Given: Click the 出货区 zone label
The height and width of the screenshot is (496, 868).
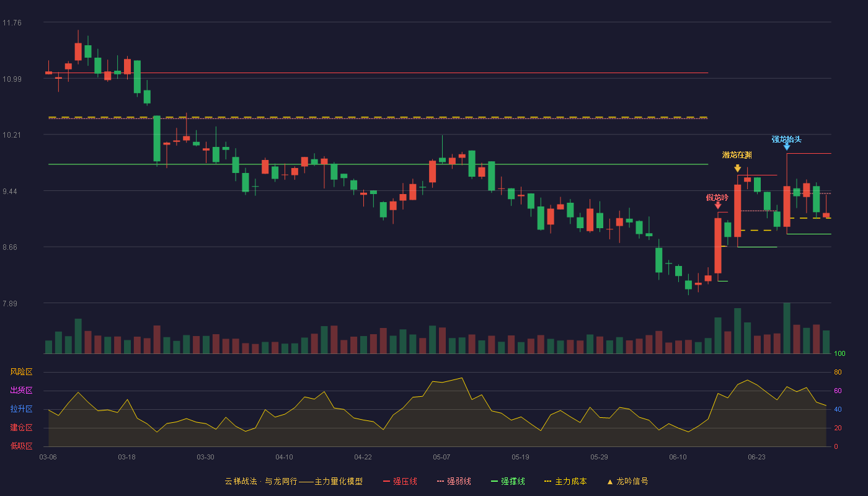Looking at the screenshot, I should click(x=21, y=391).
